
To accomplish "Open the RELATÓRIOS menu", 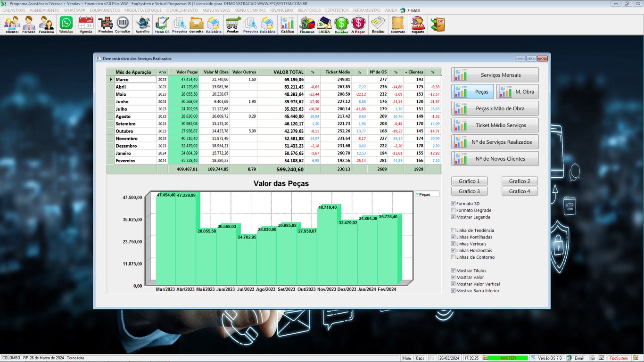I will point(309,10).
